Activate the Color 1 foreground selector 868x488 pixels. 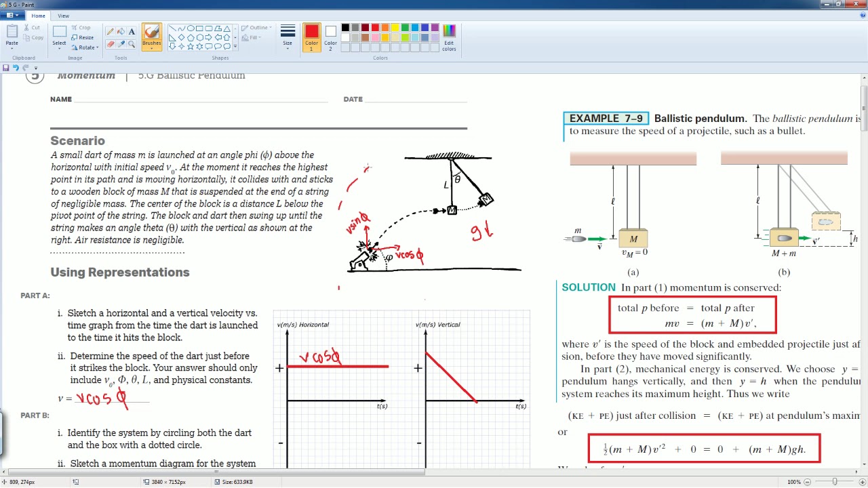311,38
